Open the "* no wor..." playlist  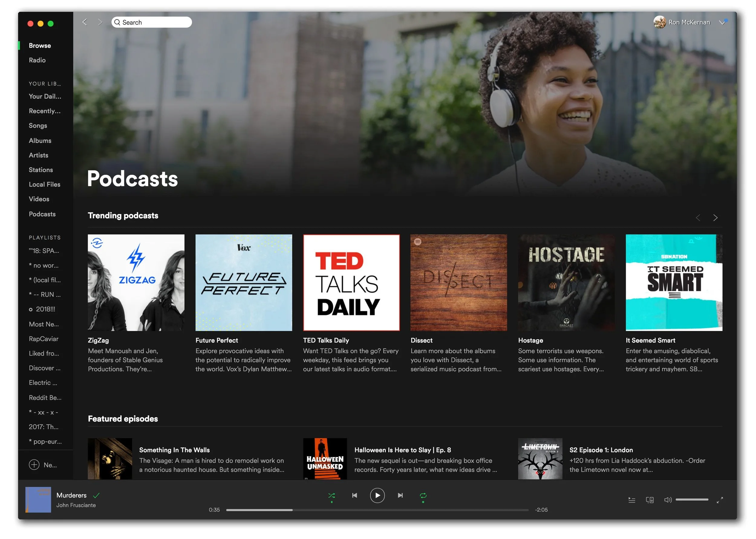tap(44, 266)
